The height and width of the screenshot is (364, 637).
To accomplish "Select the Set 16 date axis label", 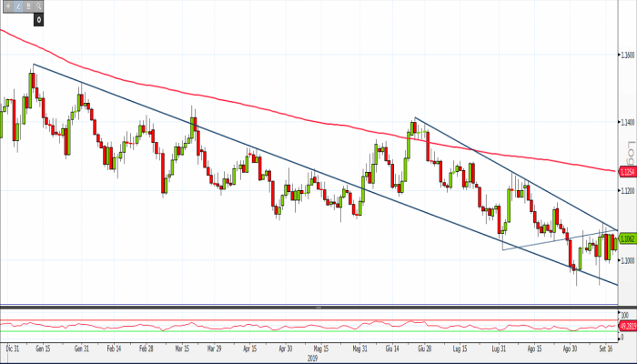I will [606, 349].
